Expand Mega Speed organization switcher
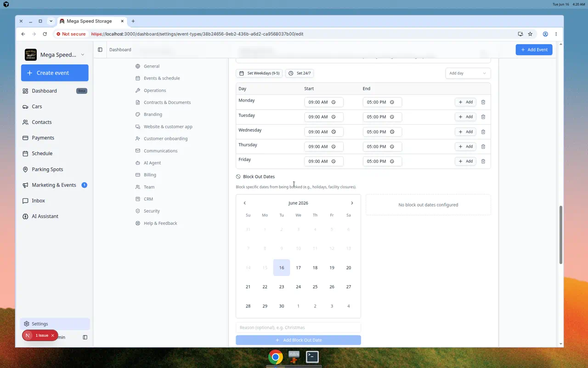This screenshot has height=368, width=588. [x=55, y=55]
